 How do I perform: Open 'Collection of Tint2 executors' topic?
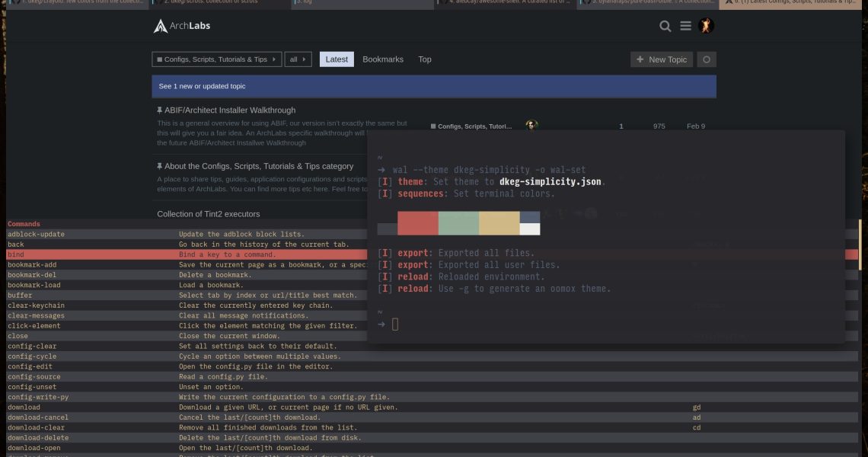pos(208,214)
